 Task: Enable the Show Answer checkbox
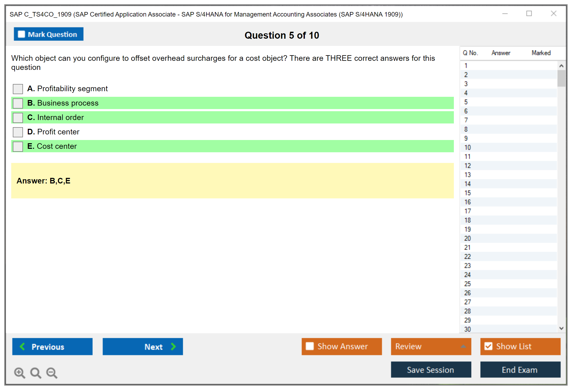310,346
